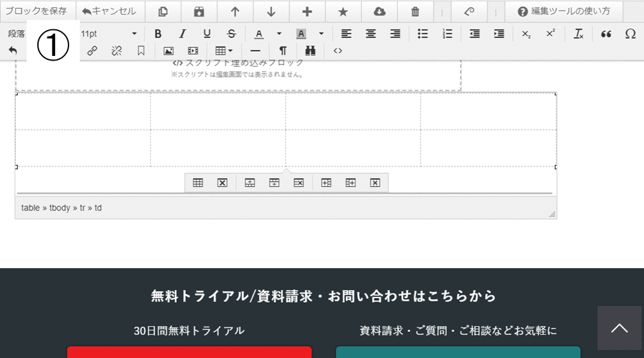Open table properties in the table toolbar
Viewport: 644px width, 358px height.
(x=198, y=183)
